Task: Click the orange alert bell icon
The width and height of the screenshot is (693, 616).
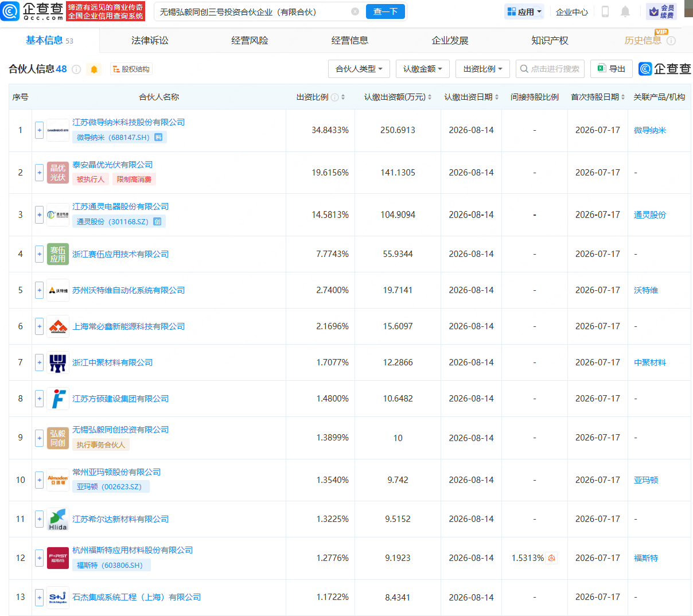Action: pyautogui.click(x=94, y=69)
